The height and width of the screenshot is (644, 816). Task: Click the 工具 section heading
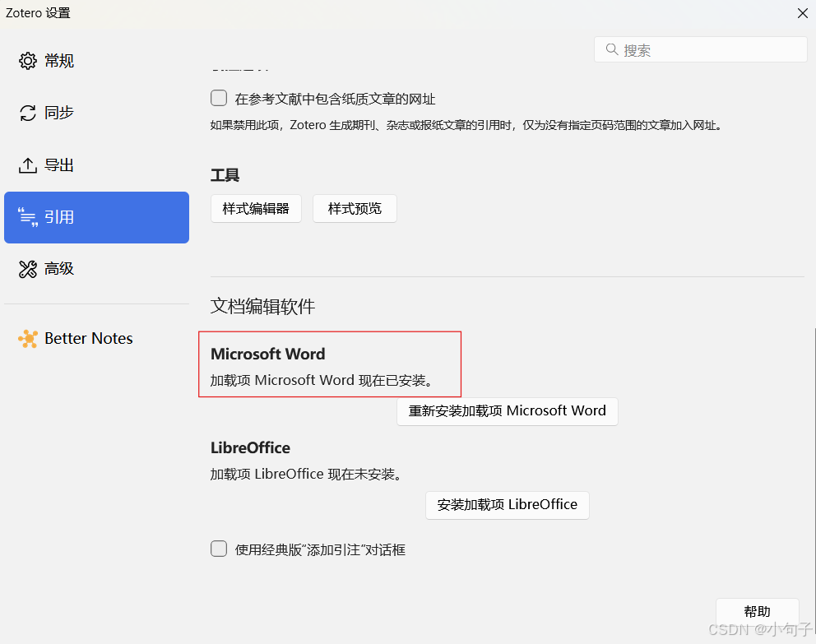[x=225, y=175]
